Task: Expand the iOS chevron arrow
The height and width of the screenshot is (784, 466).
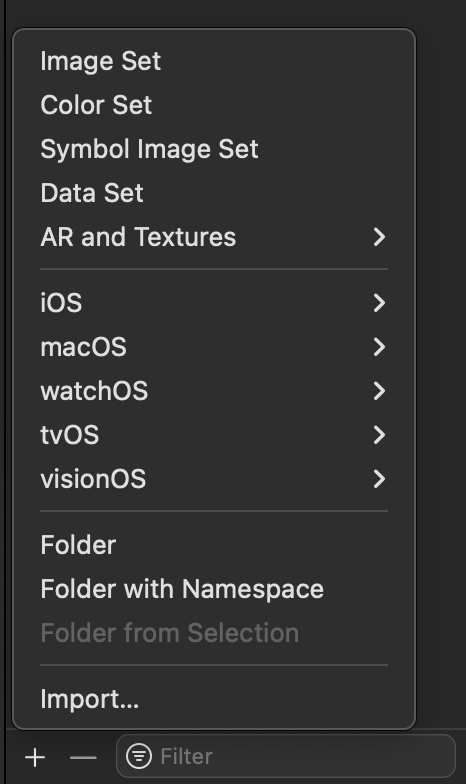Action: point(380,303)
